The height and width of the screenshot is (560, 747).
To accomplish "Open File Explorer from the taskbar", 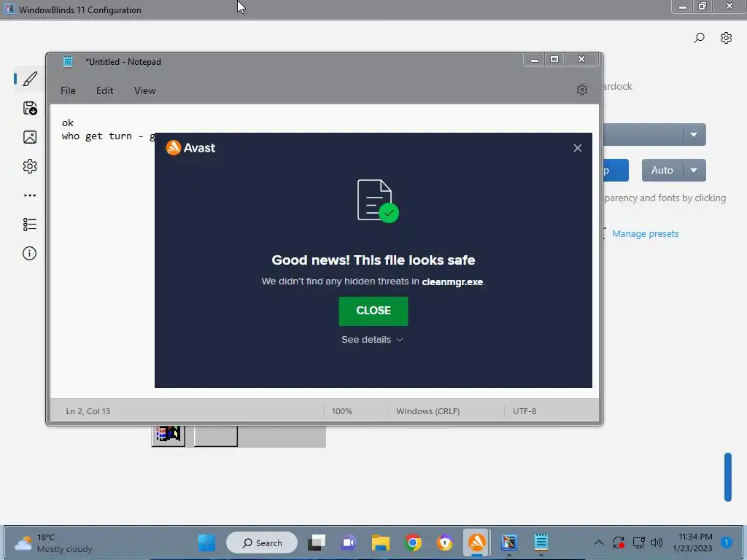I will (x=381, y=542).
